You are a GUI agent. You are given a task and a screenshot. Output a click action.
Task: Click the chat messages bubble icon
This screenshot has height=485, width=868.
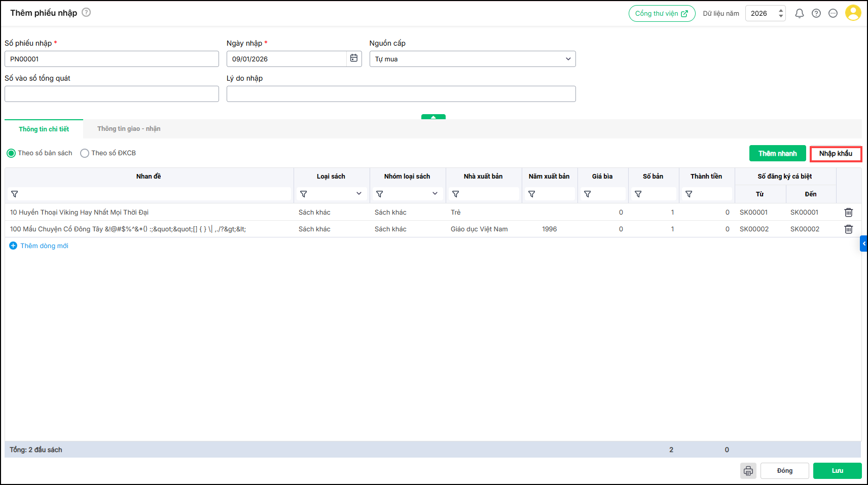click(833, 14)
